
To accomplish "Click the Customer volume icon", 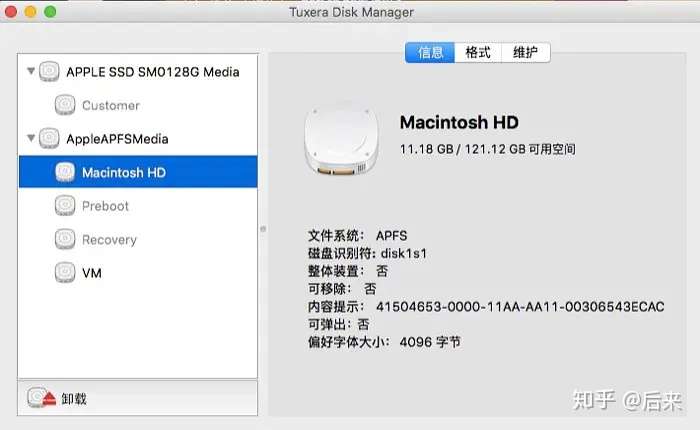I will pos(65,105).
